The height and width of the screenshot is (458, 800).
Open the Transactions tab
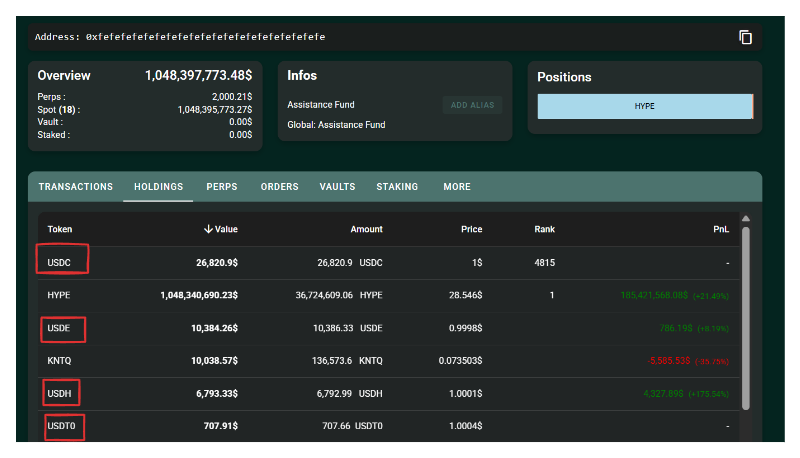pos(76,187)
